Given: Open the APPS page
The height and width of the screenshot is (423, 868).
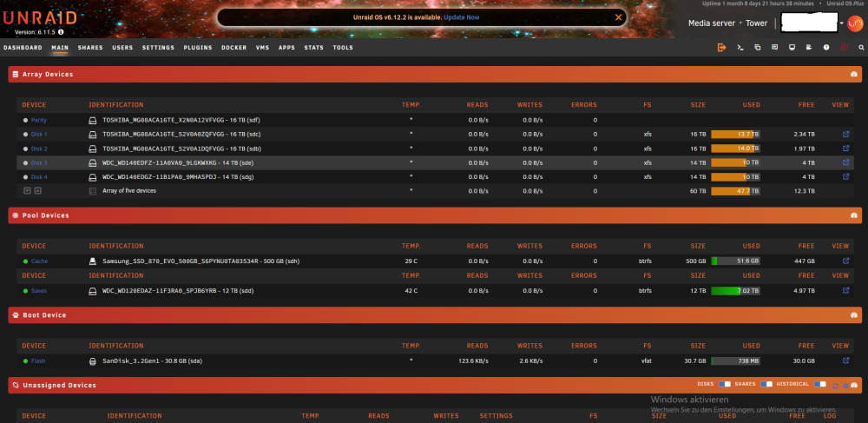Looking at the screenshot, I should coord(286,48).
